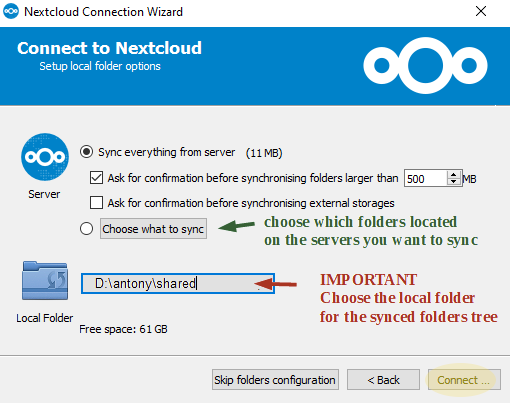Enable confirmation before synchronising external storages
The width and height of the screenshot is (510, 403).
96,203
